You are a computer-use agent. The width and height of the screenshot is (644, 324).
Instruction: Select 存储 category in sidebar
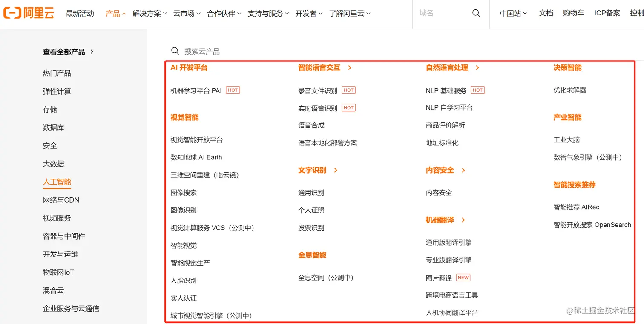click(50, 110)
